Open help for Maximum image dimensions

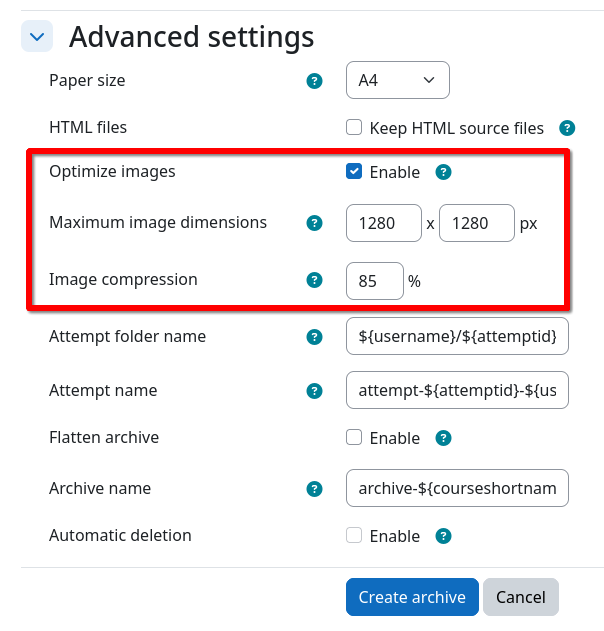[x=314, y=223]
